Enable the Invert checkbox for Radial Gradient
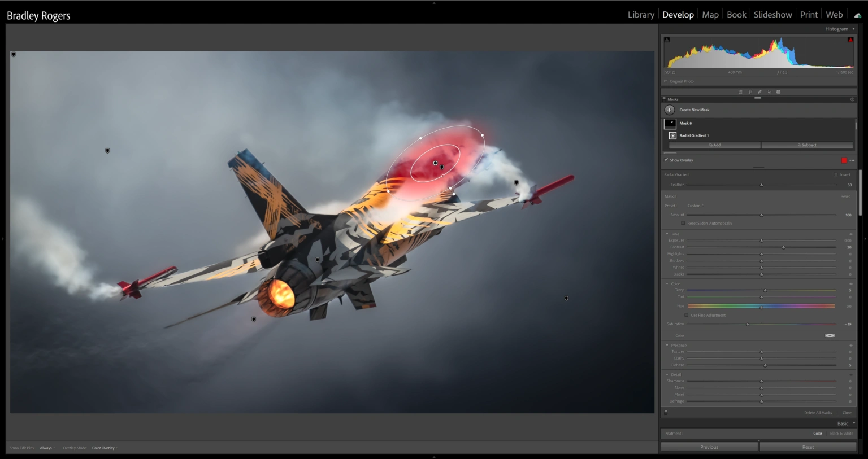This screenshot has width=868, height=459. [836, 174]
